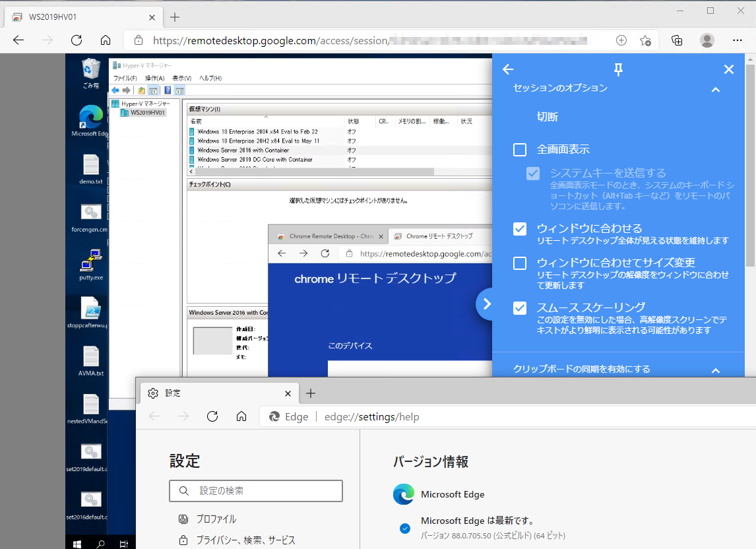Go back in outer Edge browser
Viewport: 756px width, 549px height.
click(x=18, y=40)
